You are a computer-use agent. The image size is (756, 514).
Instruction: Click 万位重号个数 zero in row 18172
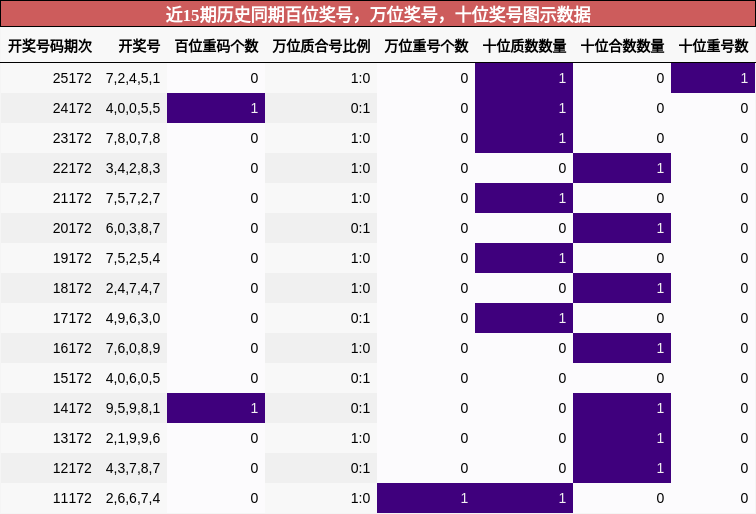pyautogui.click(x=464, y=288)
